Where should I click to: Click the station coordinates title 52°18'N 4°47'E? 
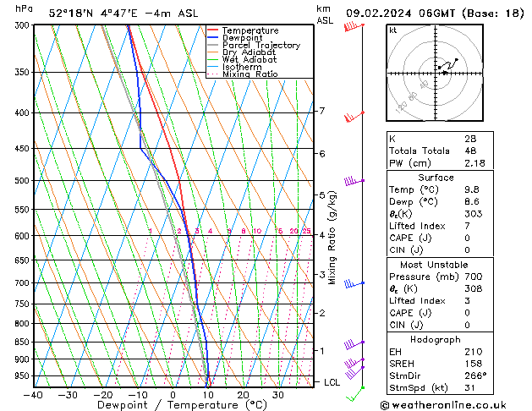click(x=98, y=13)
